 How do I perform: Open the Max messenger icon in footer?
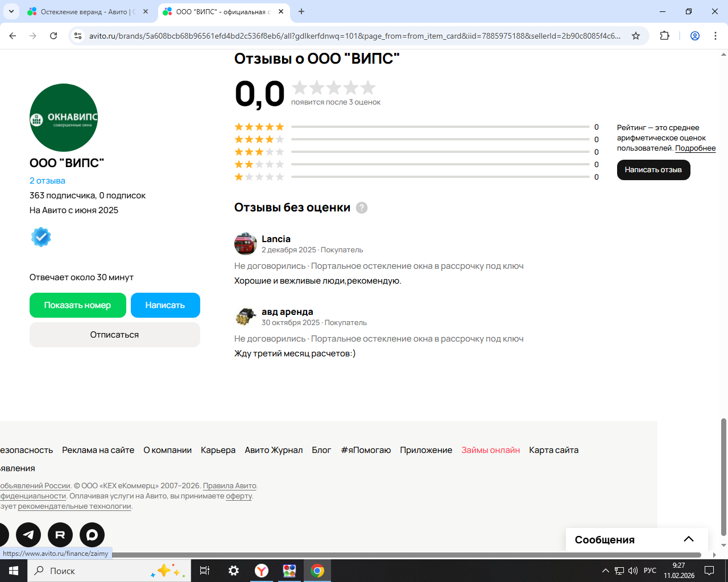pos(92,535)
